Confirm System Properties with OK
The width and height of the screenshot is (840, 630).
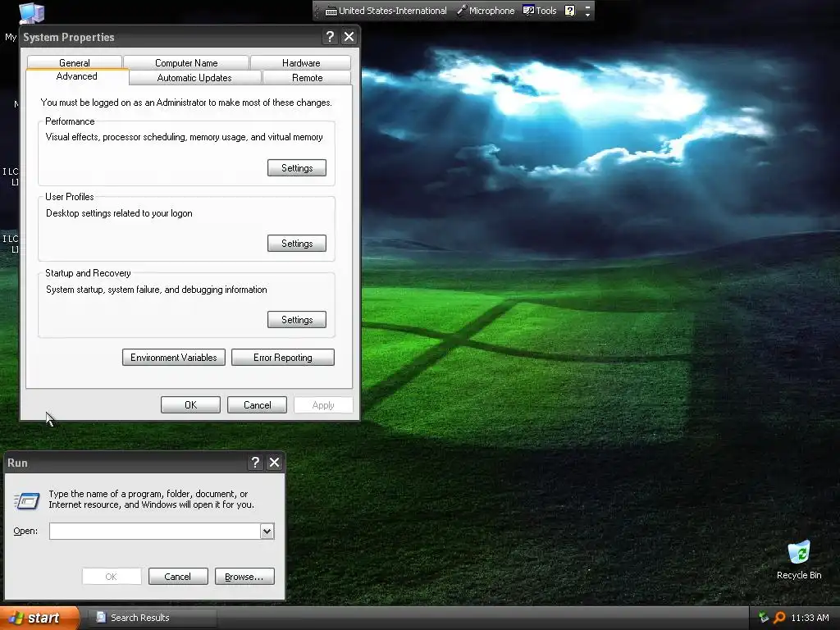click(x=190, y=405)
